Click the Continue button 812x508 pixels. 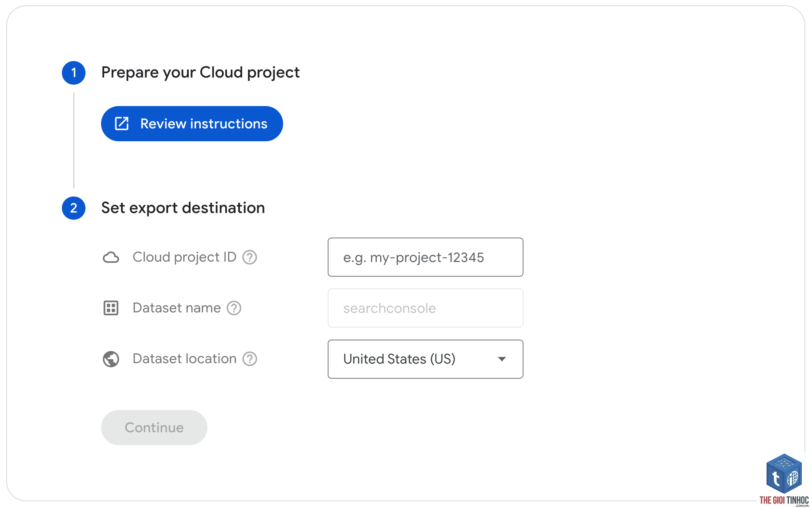pyautogui.click(x=154, y=427)
